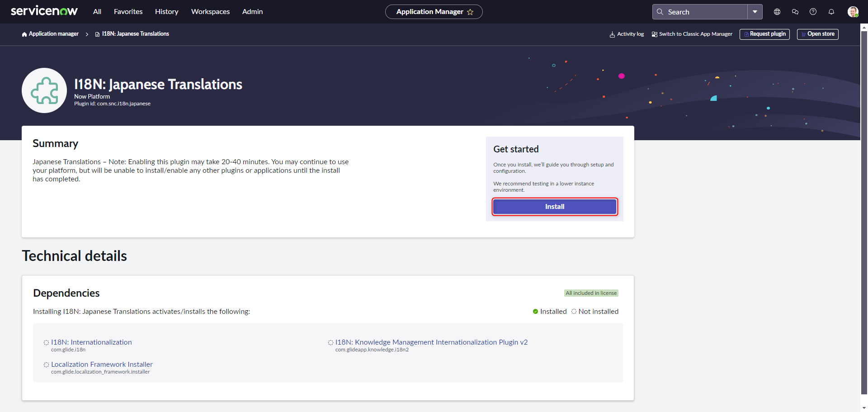Open the Help question mark icon
The width and height of the screenshot is (868, 412).
point(813,12)
